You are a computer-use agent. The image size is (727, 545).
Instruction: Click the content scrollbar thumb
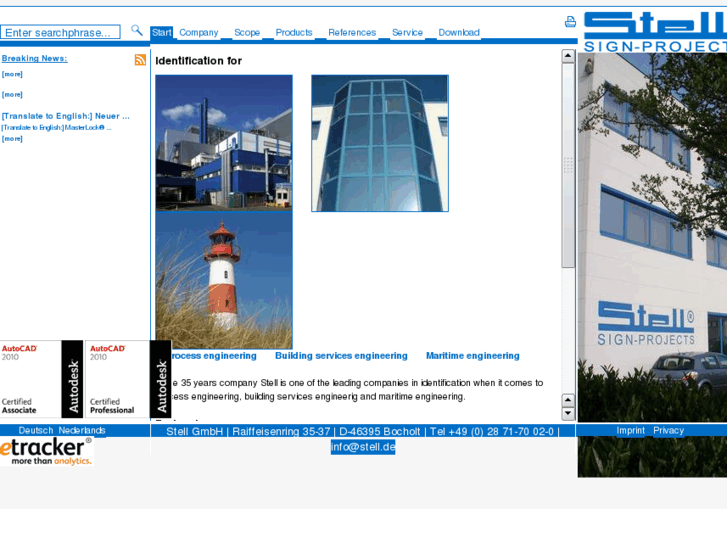pos(568,165)
